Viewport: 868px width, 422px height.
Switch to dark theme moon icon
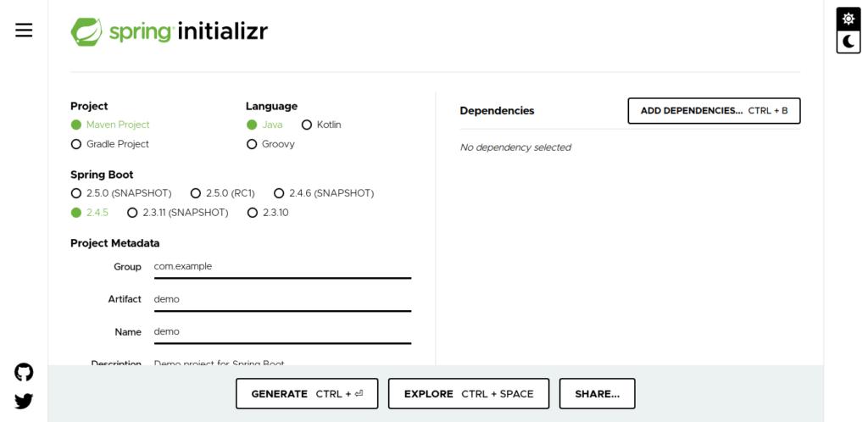(x=848, y=42)
